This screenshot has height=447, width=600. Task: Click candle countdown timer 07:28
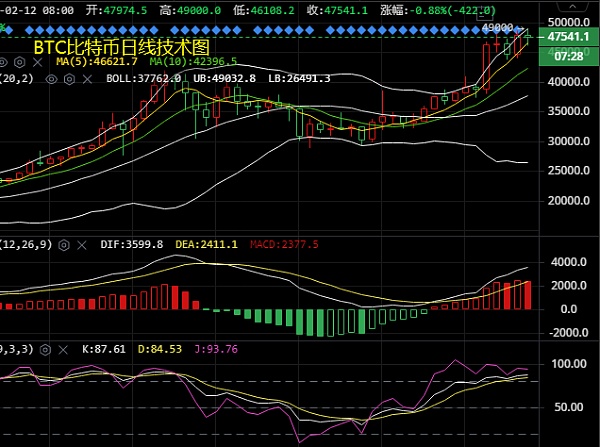point(568,56)
